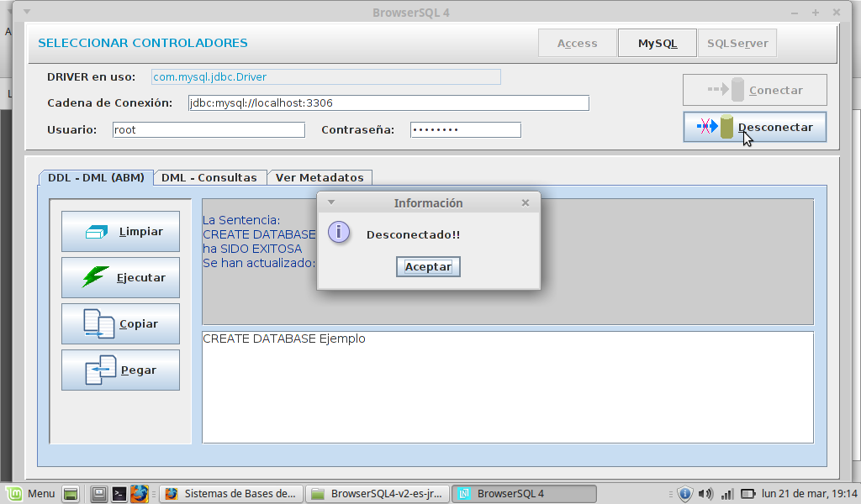Click the Limpiar eraser icon
861x504 pixels.
coord(98,232)
